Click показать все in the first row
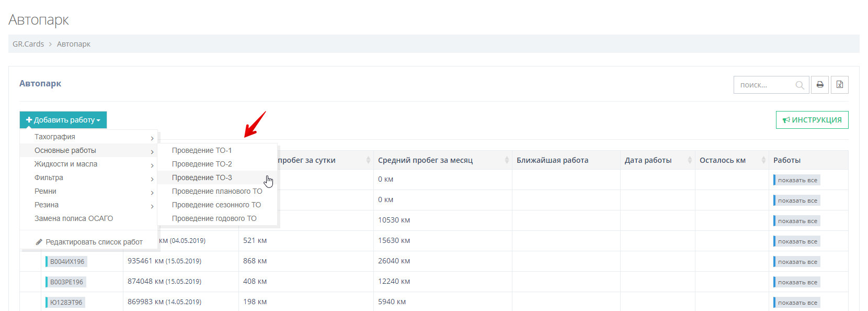 pyautogui.click(x=797, y=180)
